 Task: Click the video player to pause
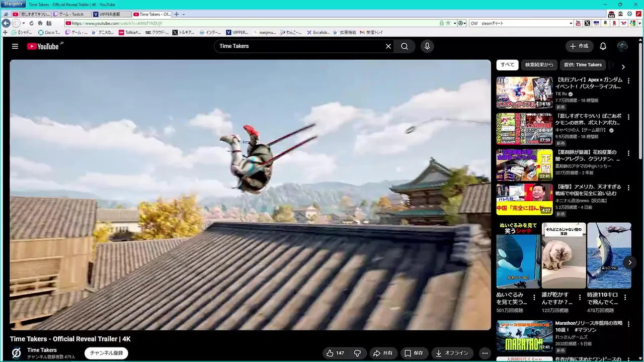pos(250,195)
